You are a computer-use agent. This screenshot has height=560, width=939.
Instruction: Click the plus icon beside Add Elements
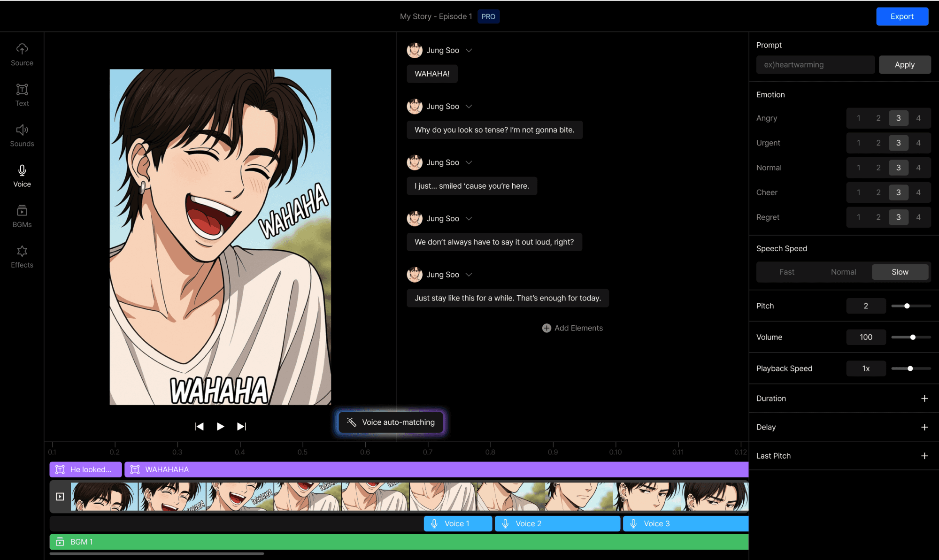click(546, 328)
